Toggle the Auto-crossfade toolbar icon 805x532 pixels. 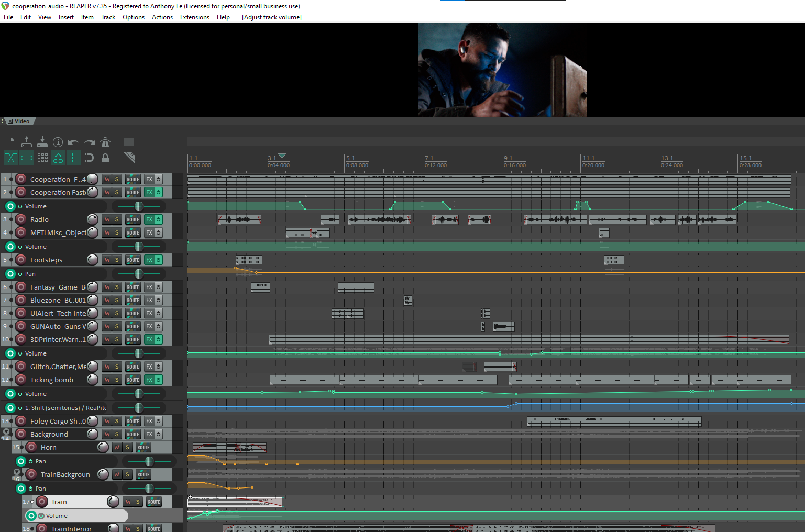click(11, 158)
